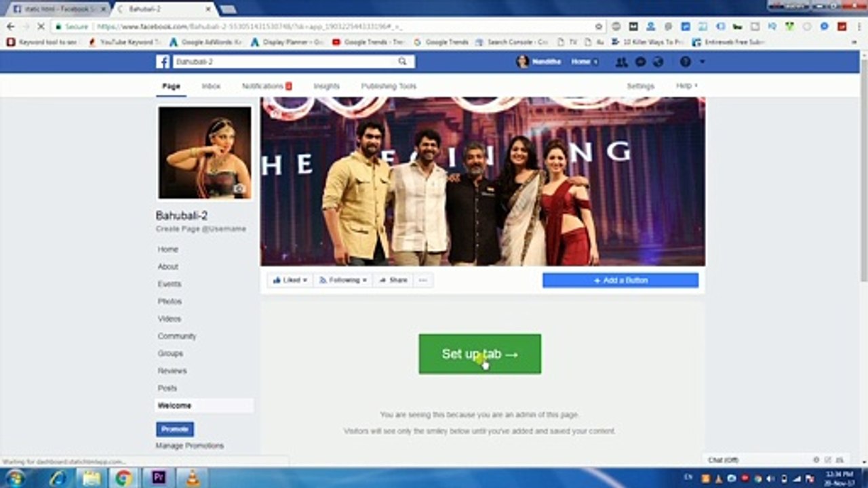Open the Windows Start button
868x488 pixels.
(x=15, y=478)
